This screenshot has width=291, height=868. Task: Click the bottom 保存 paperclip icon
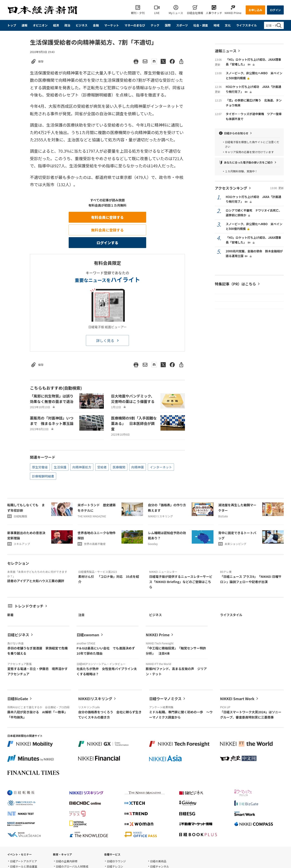click(x=33, y=365)
